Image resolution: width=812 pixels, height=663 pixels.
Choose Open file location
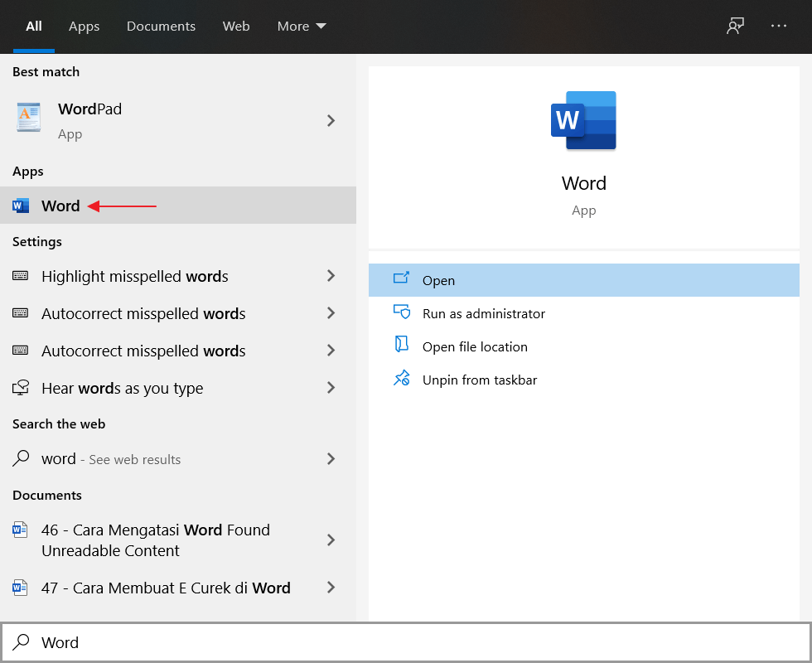583,346
